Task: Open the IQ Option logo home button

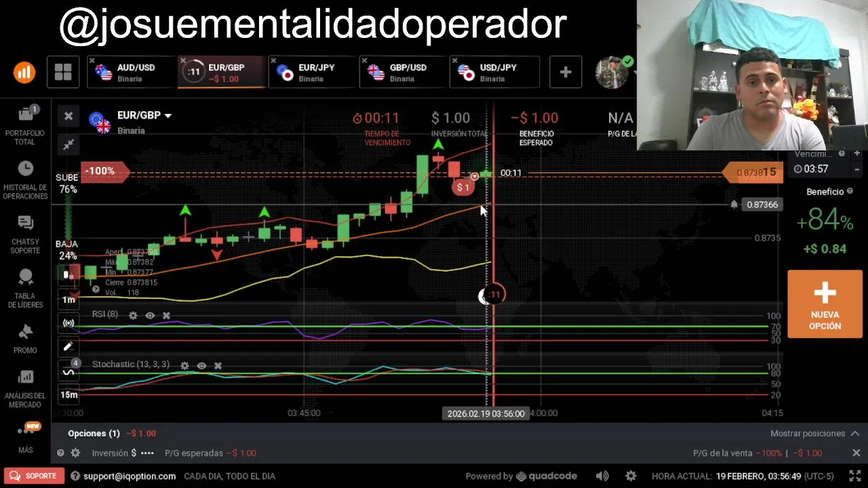Action: 24,73
